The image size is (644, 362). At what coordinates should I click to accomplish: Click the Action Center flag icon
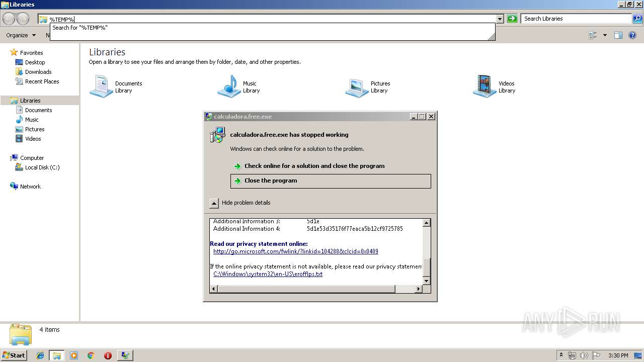pyautogui.click(x=596, y=355)
